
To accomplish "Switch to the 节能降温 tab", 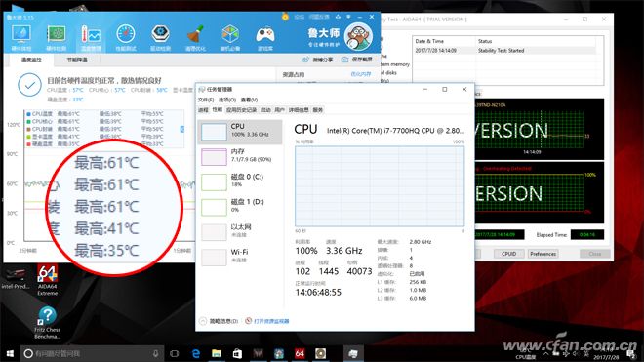I will pyautogui.click(x=77, y=60).
